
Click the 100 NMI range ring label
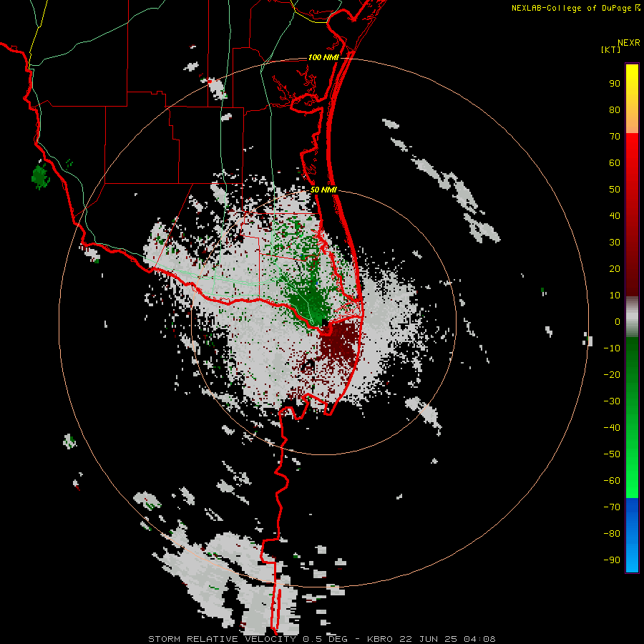[x=323, y=57]
